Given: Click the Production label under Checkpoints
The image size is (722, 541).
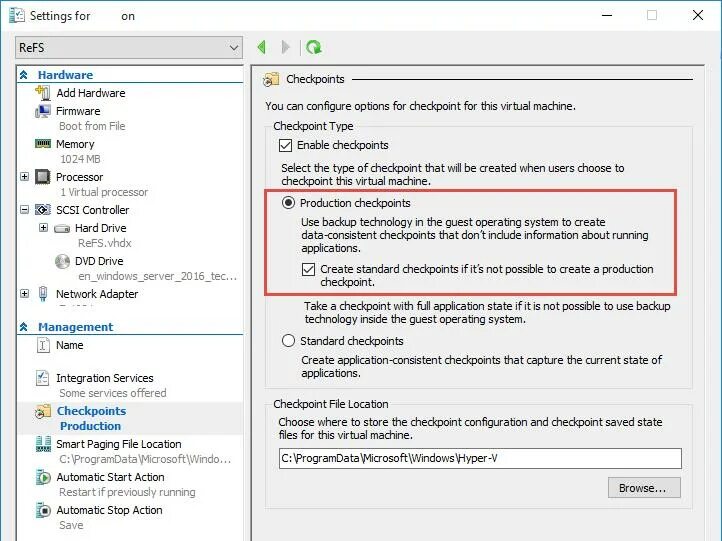Looking at the screenshot, I should coord(90,426).
